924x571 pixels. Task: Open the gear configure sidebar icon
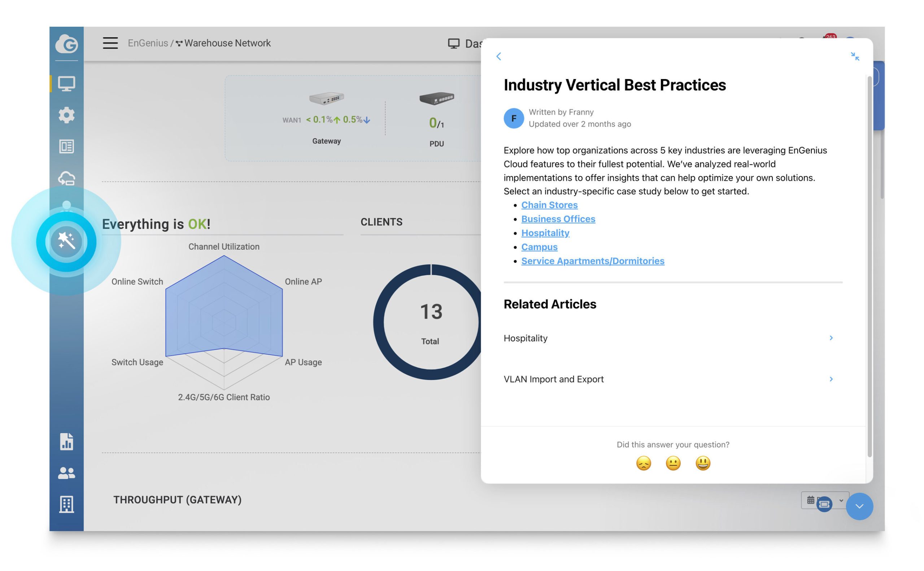[66, 115]
